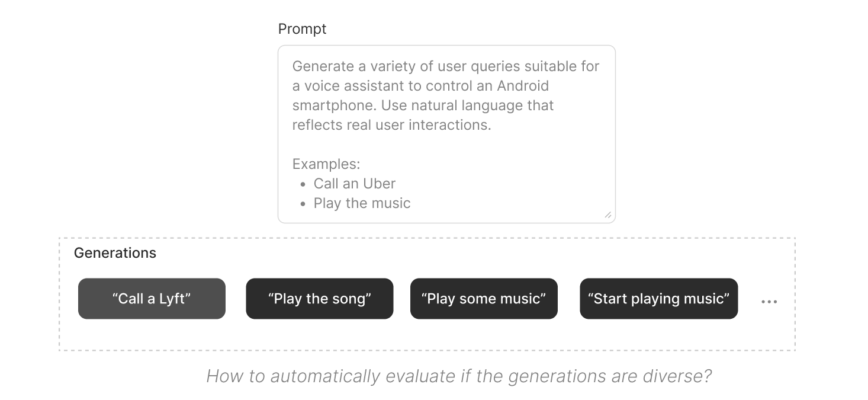Pick the "Start playing music" generation chip
The image size is (868, 400).
tap(658, 299)
